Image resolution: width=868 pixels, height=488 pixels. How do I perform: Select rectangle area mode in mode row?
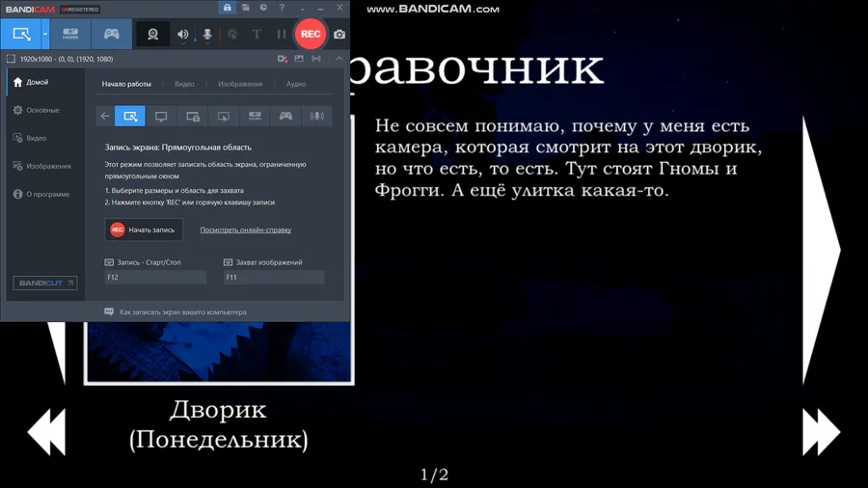tap(130, 116)
